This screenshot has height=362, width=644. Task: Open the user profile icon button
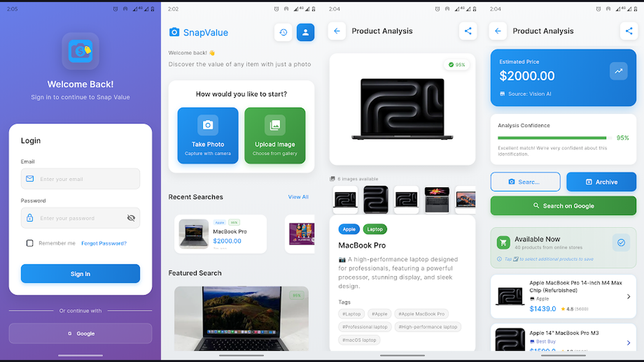305,32
